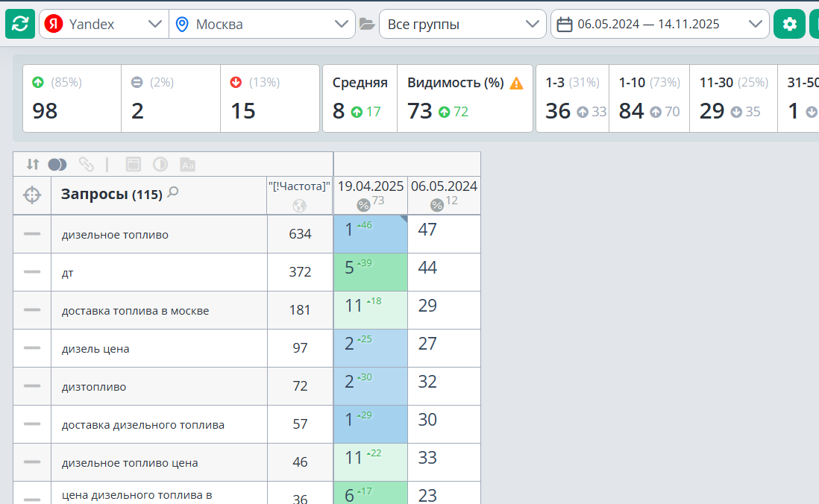Click the warning triangle next to Видимость (%)
Screen dimensions: 819x504
[x=516, y=83]
